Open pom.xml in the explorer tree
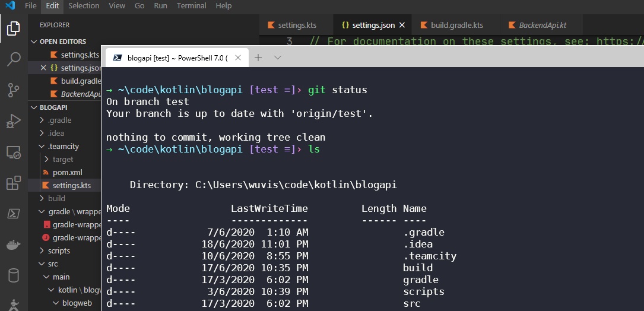The width and height of the screenshot is (644, 311). [67, 173]
